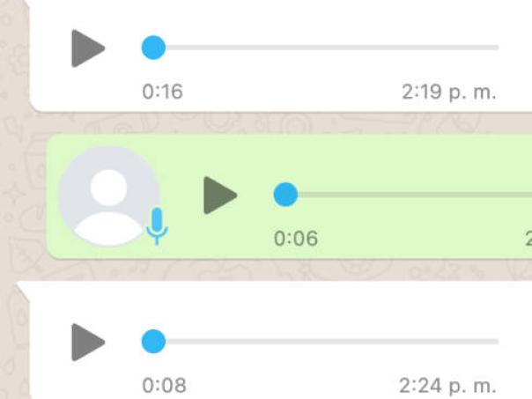532x399 pixels.
Task: Select the green outgoing voice message bubble
Action: coord(289,196)
